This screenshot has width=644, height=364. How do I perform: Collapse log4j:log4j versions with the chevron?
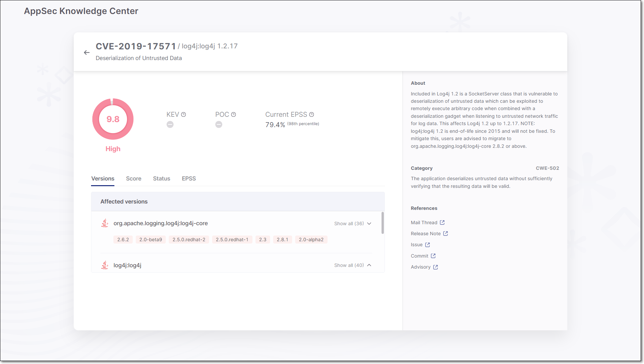369,265
